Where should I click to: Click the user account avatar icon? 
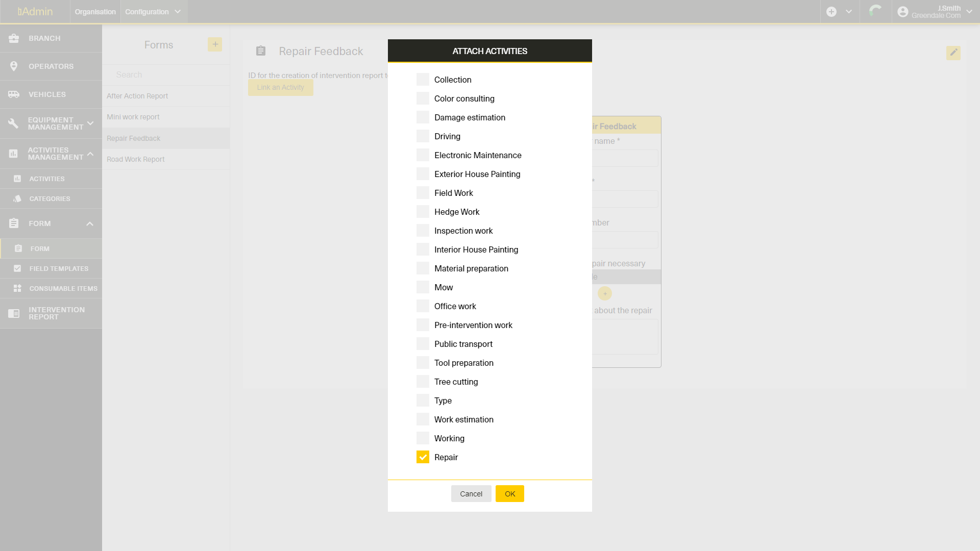click(902, 12)
